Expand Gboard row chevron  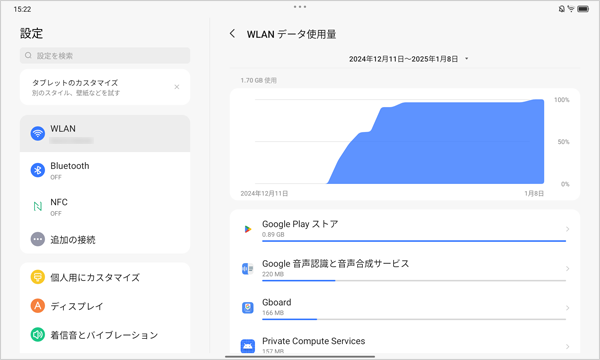click(567, 308)
